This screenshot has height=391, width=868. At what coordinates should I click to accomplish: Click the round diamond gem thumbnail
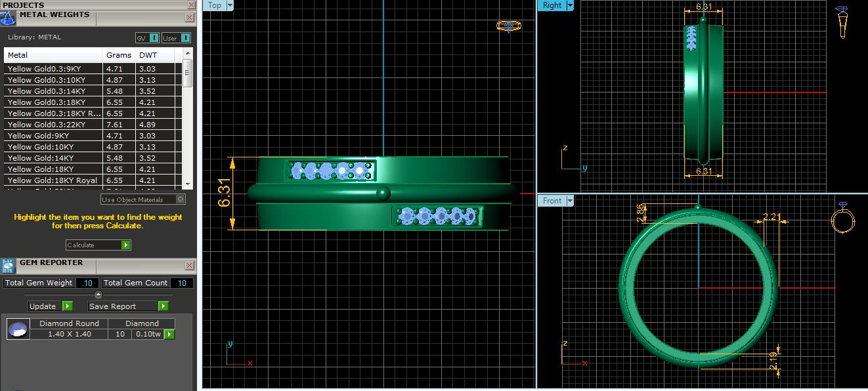tap(18, 329)
